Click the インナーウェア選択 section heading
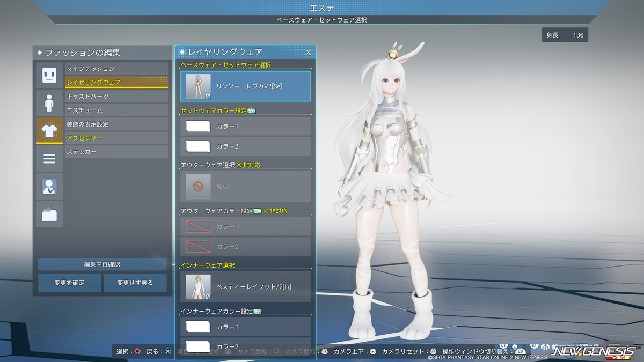Image resolution: width=644 pixels, height=362 pixels. tap(207, 265)
